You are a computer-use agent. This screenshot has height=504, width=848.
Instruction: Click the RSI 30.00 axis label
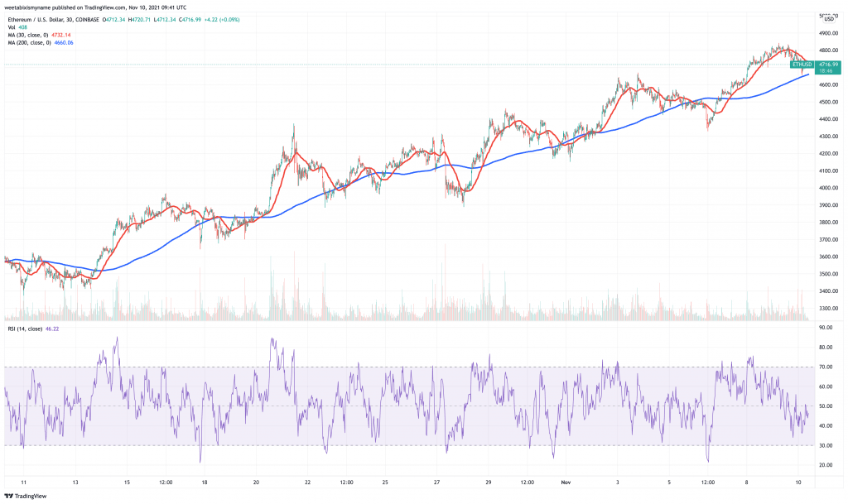pos(826,446)
